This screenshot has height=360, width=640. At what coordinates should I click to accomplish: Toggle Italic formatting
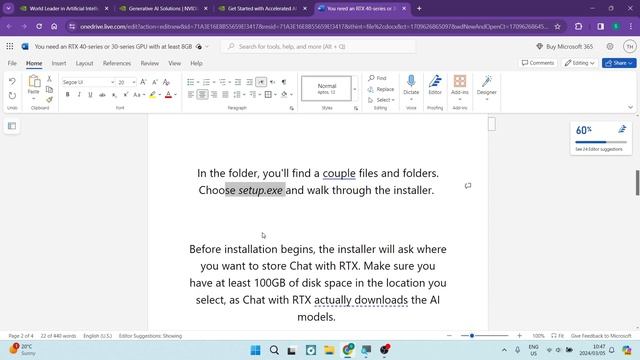[x=79, y=95]
